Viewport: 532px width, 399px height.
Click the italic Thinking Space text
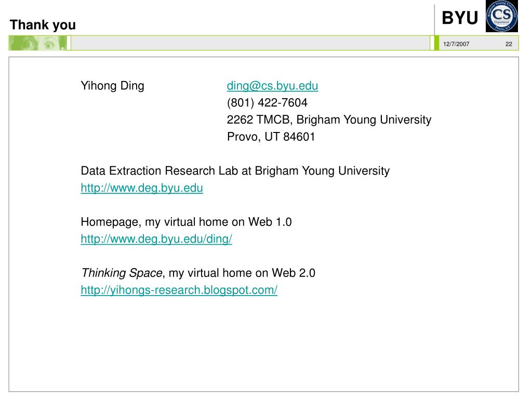click(x=122, y=273)
